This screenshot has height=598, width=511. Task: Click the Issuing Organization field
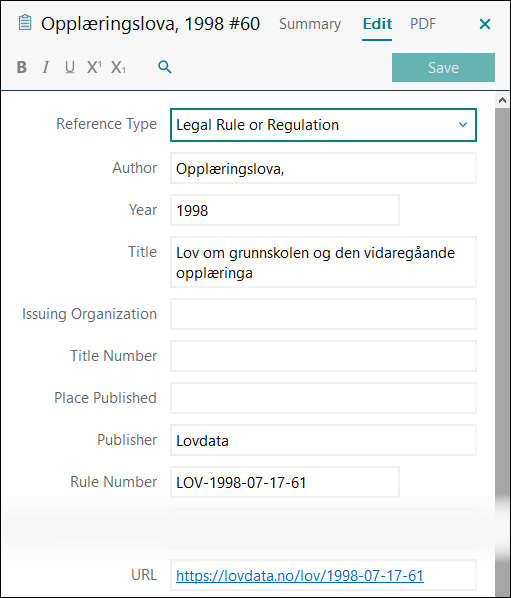pos(323,314)
